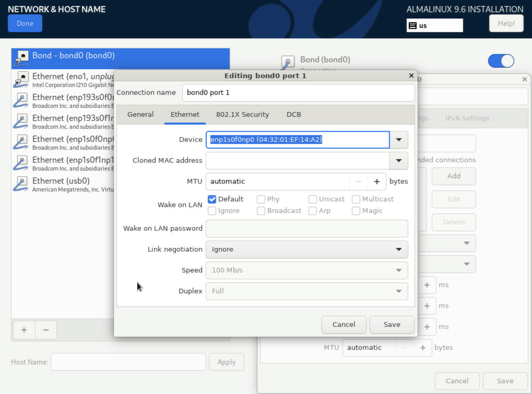Uncheck Wake on LAN Default
Viewport: 532px width, 394px height.
click(x=212, y=199)
